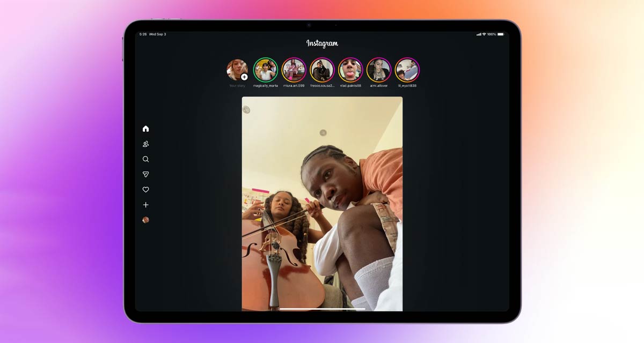View notifications via the heart icon
The width and height of the screenshot is (644, 343).
coord(145,190)
